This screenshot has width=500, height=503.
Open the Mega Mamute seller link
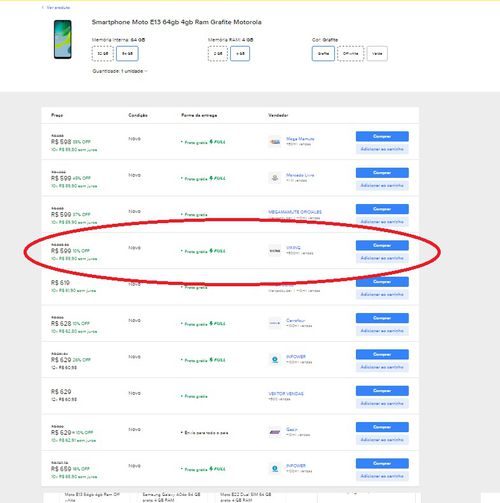(x=300, y=139)
